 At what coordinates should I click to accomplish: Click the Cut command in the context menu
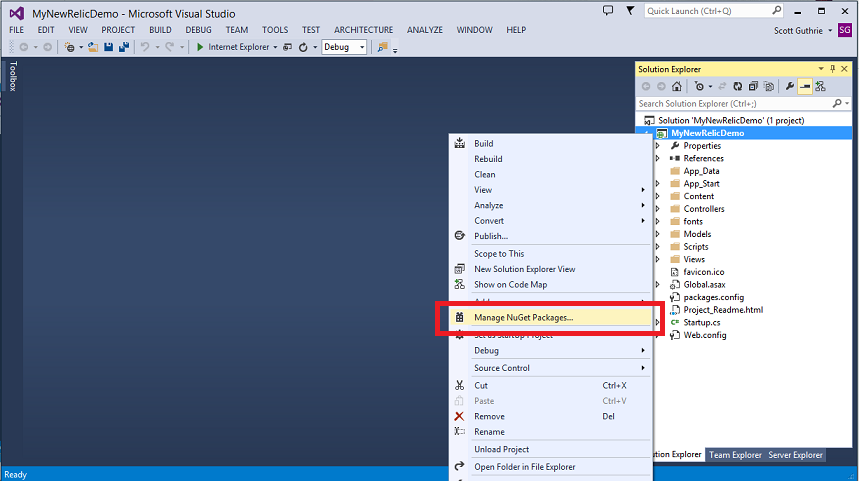(551, 386)
